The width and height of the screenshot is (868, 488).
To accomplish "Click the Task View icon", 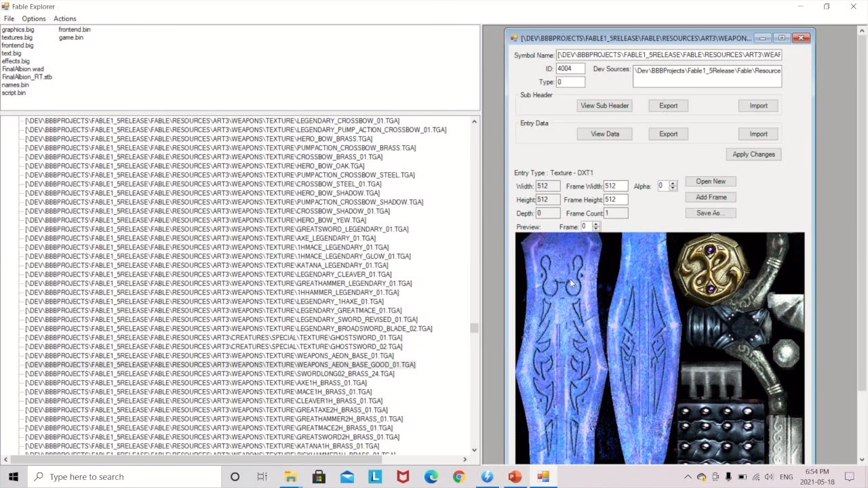I will click(262, 476).
